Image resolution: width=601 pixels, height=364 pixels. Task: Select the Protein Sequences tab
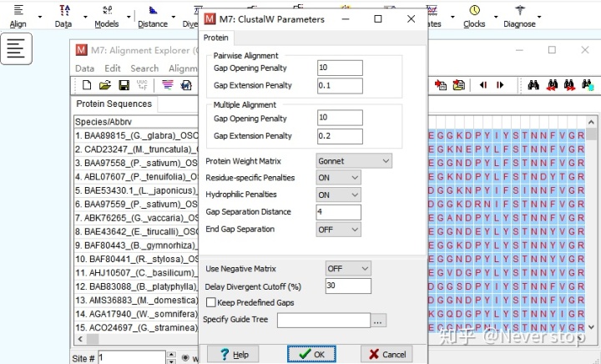coord(114,104)
